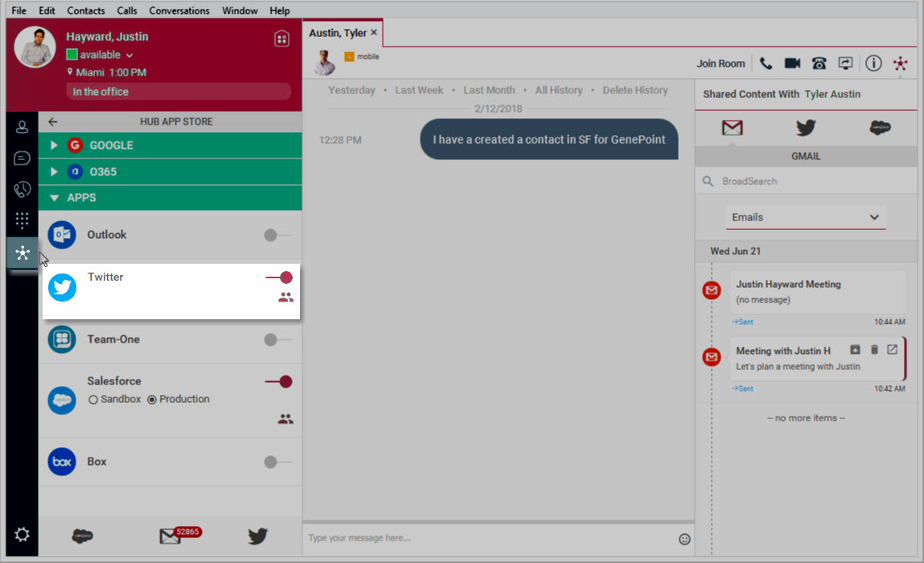924x563 pixels.
Task: Archive the Meeting with Justin H email
Action: [855, 350]
